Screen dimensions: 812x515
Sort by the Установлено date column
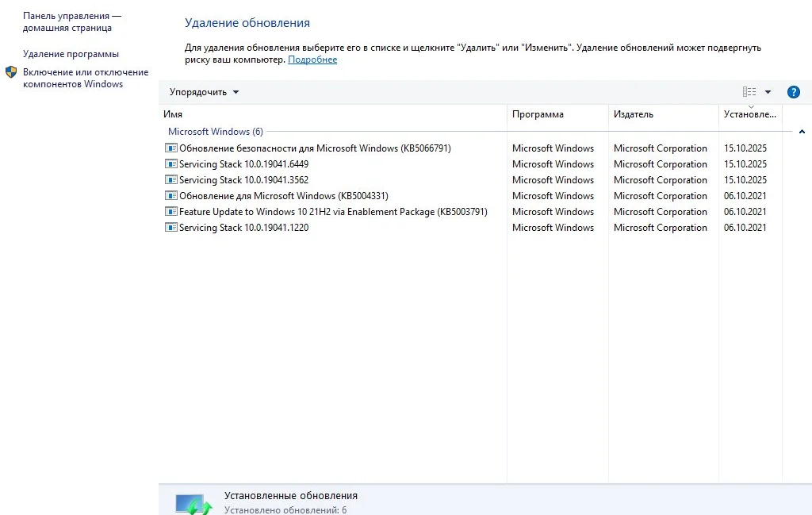(x=749, y=114)
